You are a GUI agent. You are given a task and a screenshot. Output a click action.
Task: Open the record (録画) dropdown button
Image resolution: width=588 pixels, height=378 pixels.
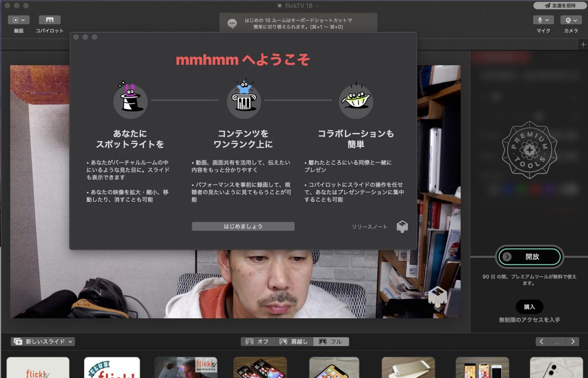(19, 20)
